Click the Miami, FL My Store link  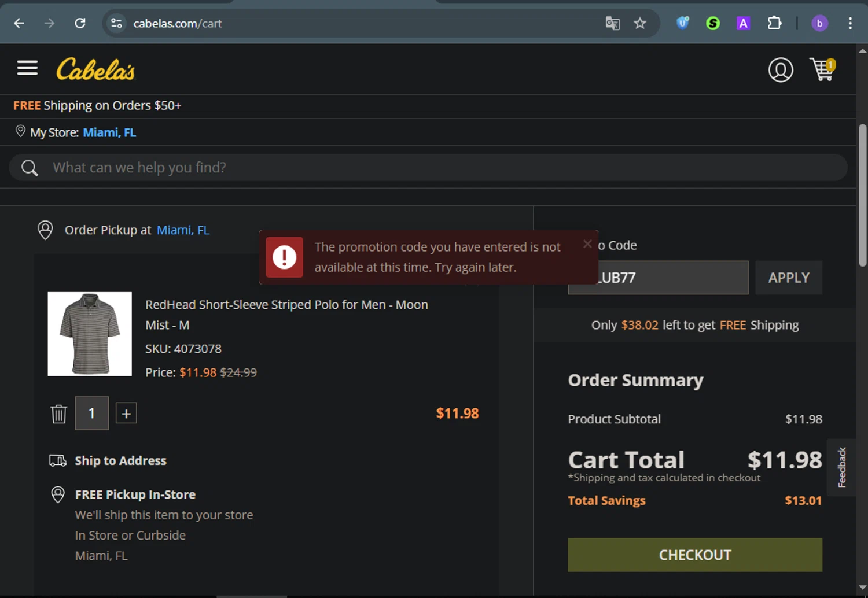tap(109, 132)
